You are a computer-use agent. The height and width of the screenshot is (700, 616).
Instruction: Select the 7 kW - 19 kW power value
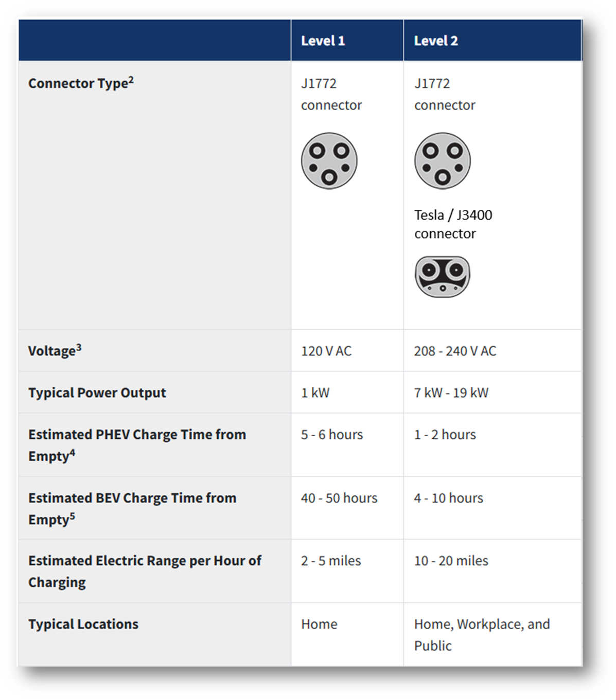click(451, 393)
